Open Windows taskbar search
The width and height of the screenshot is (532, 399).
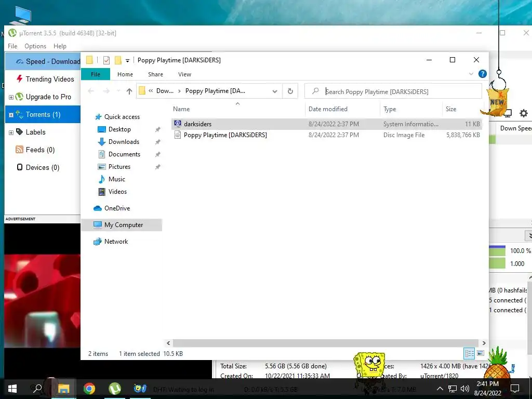pyautogui.click(x=37, y=389)
